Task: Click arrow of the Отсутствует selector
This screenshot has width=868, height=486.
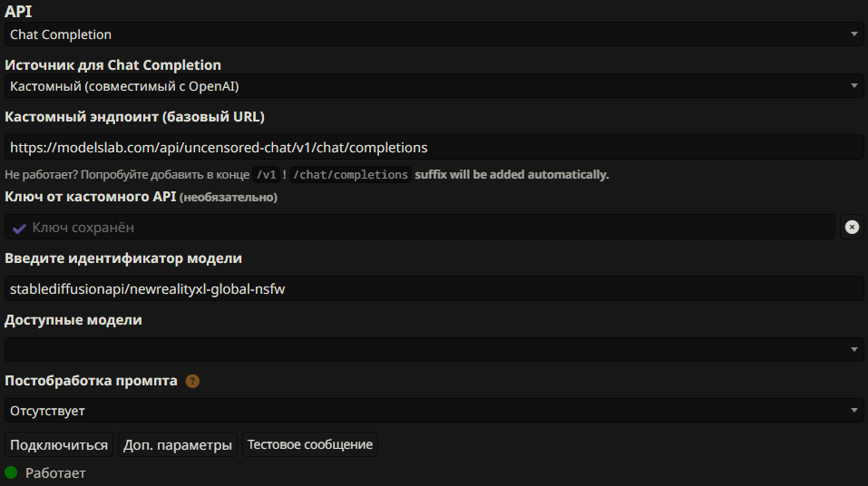Action: [854, 411]
